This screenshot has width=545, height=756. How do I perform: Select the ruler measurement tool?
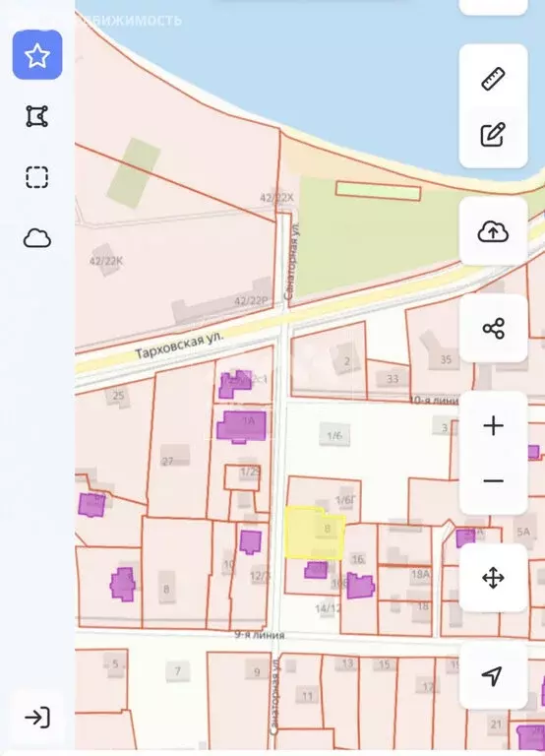[x=493, y=79]
